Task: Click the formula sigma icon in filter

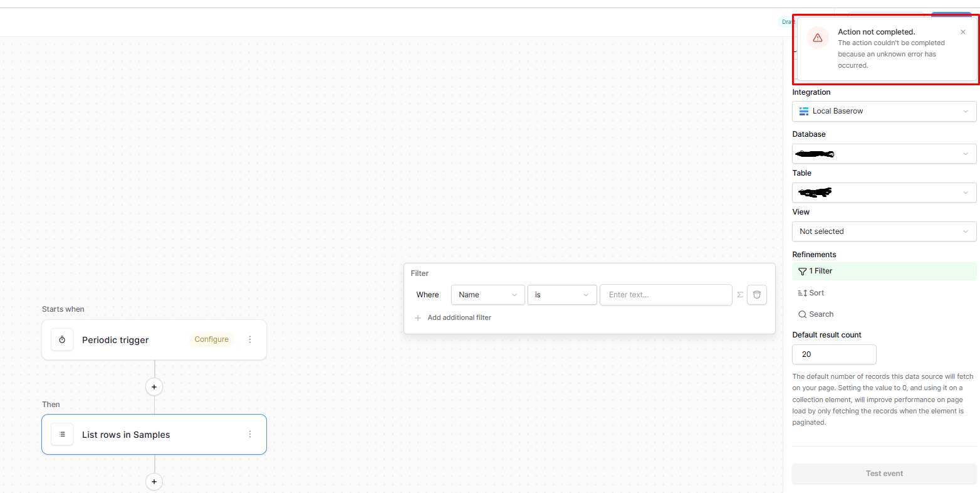Action: coord(740,295)
